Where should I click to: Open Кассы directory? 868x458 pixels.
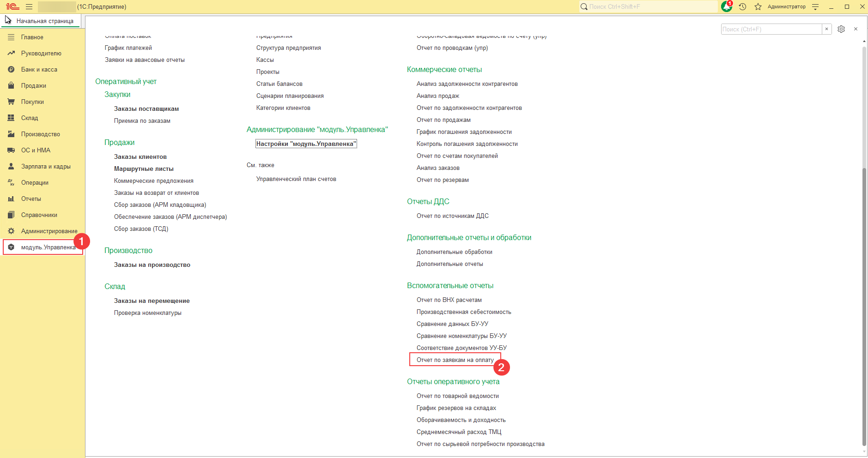(265, 60)
